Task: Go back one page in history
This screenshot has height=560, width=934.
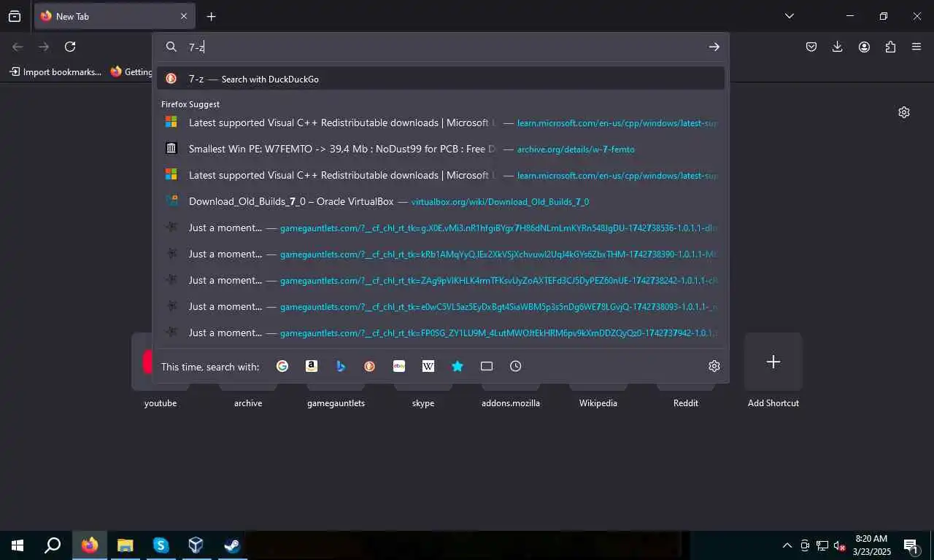Action: click(18, 47)
